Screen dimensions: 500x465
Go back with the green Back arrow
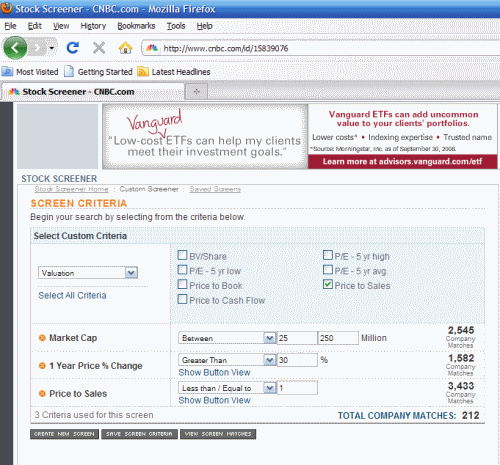point(15,48)
